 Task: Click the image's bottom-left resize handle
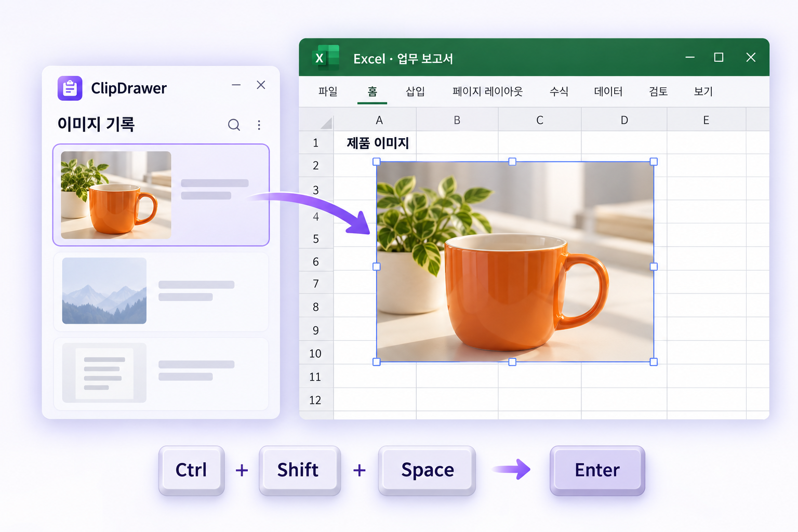pos(377,362)
